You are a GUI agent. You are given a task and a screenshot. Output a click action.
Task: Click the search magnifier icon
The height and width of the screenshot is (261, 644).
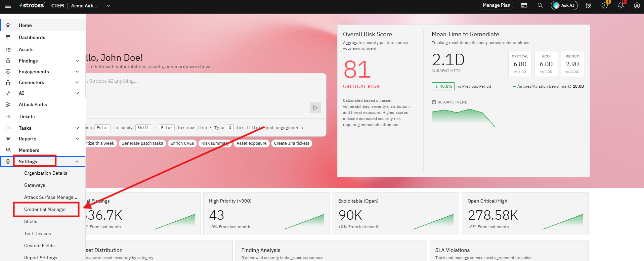point(540,5)
